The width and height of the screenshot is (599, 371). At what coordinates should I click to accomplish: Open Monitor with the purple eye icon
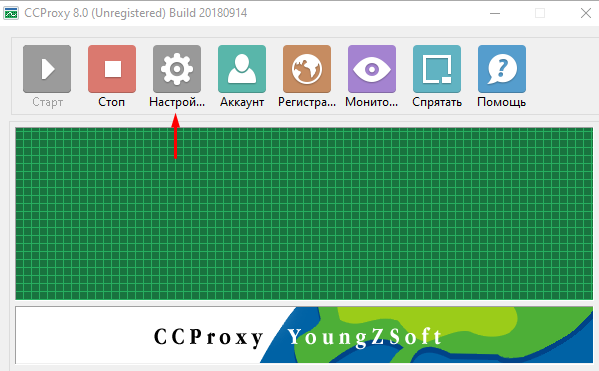(372, 69)
